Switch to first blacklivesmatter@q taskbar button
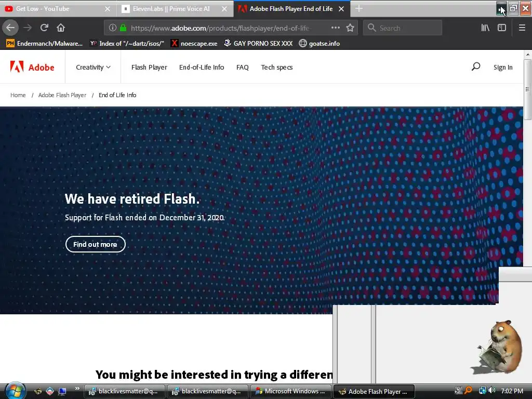This screenshot has height=399, width=532. click(x=125, y=391)
